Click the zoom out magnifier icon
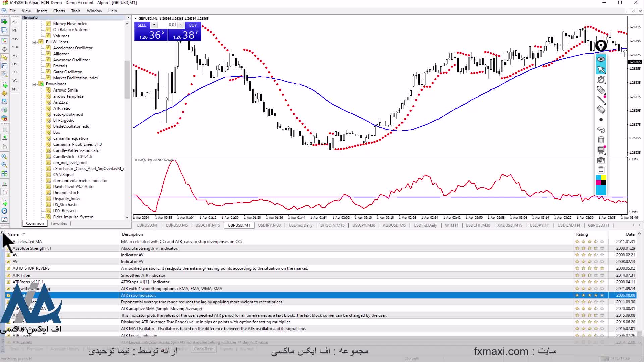This screenshot has width=644, height=362. (4, 165)
